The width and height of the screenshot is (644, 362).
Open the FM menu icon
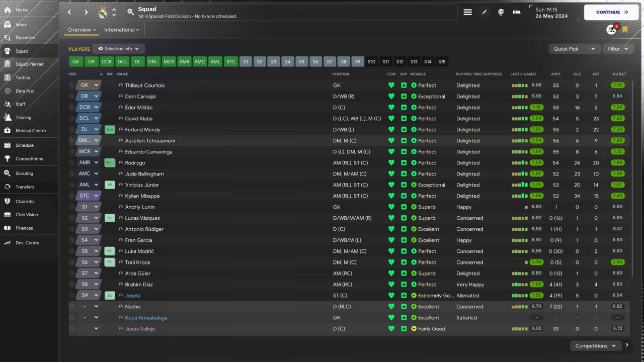(x=517, y=12)
